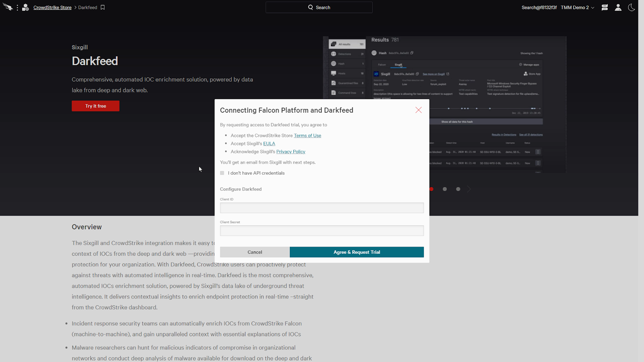Click the Sixgill vendor name above Darkfeed
Viewport: 644px width, 362px height.
(x=80, y=47)
